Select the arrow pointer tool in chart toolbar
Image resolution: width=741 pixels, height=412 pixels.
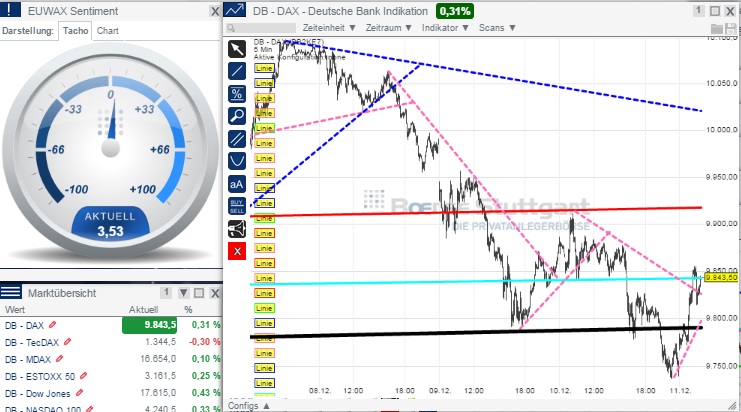(237, 49)
